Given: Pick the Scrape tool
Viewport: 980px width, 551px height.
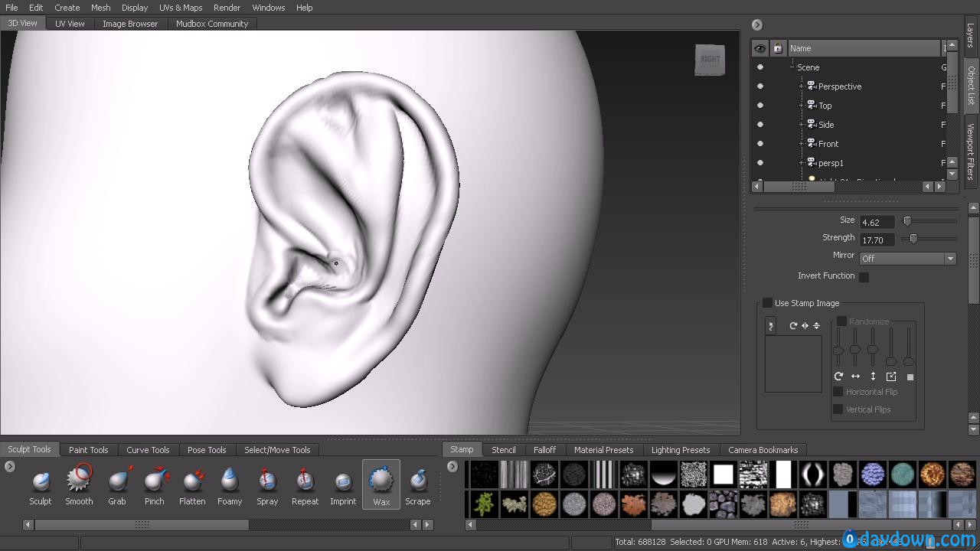Looking at the screenshot, I should click(418, 485).
